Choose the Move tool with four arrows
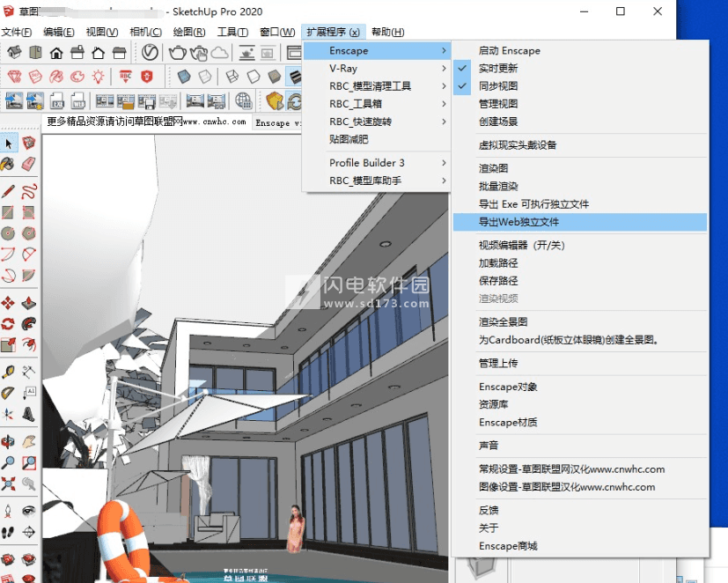Viewport: 728px width, 583px height. point(8,303)
